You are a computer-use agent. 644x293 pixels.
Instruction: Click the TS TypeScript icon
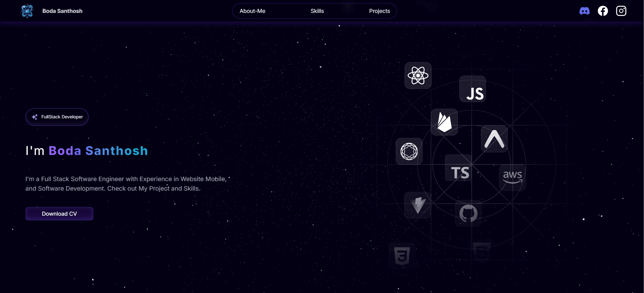[458, 168]
